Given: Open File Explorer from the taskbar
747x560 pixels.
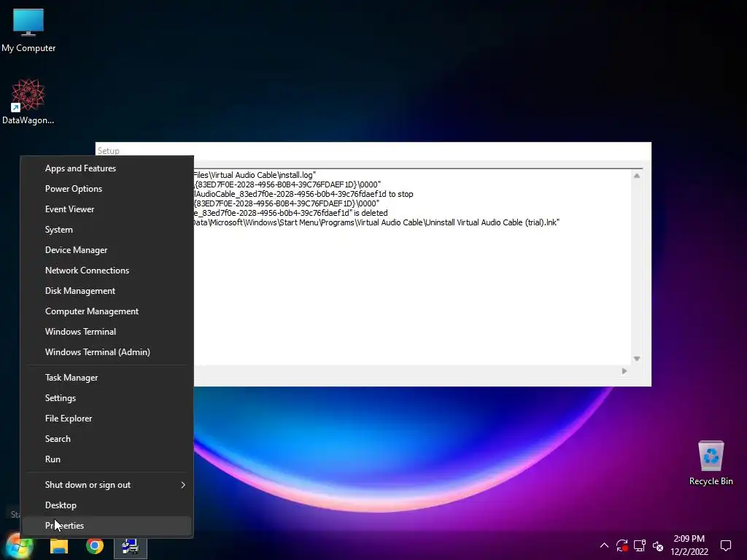Looking at the screenshot, I should click(x=59, y=546).
